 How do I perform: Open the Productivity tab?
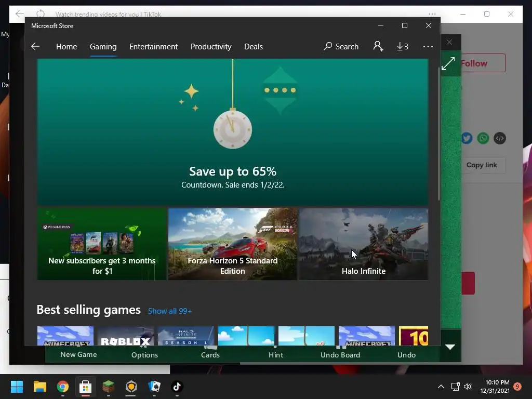(211, 46)
